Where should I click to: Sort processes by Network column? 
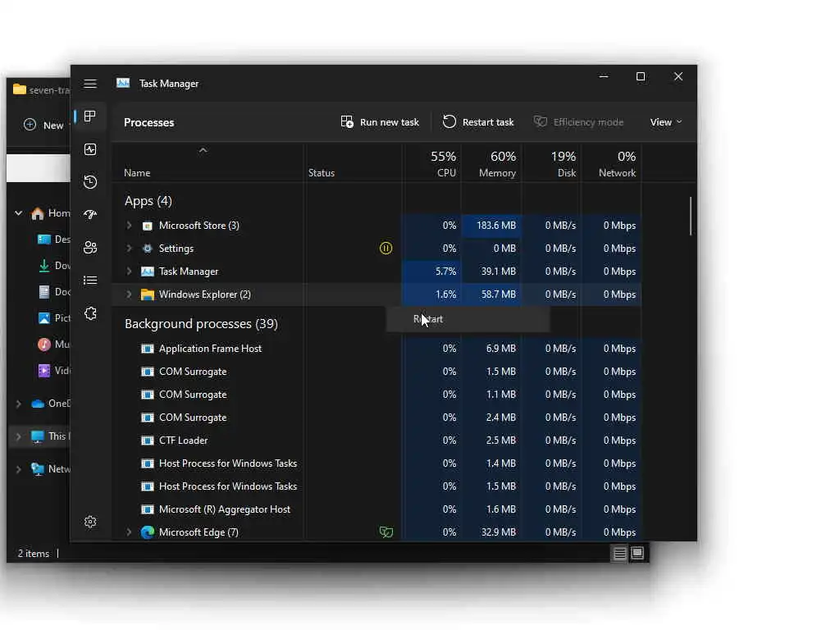[x=612, y=163]
